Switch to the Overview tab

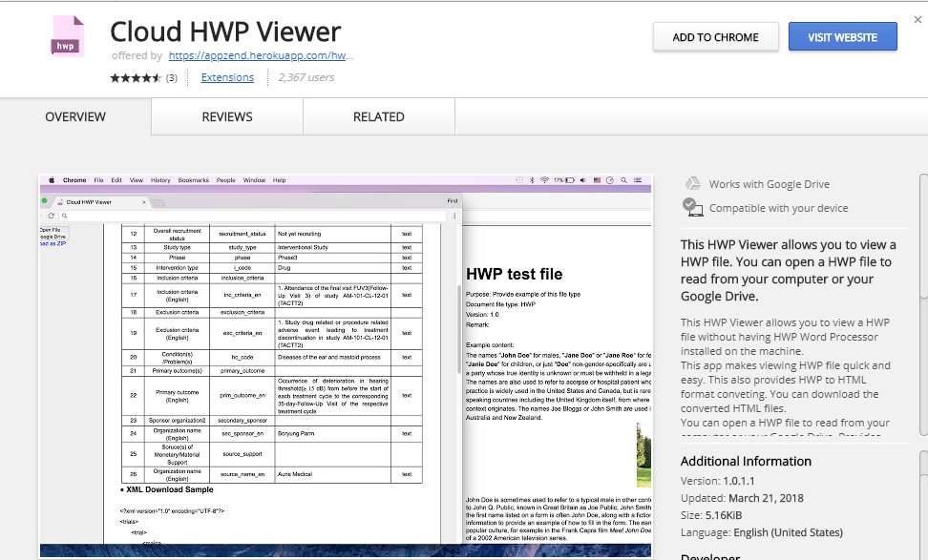75,117
